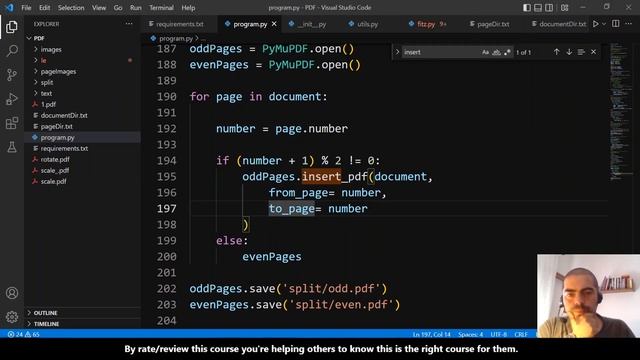Toggle Use Regular Expression in find
Viewport: 640px width, 360px height.
pyautogui.click(x=507, y=52)
